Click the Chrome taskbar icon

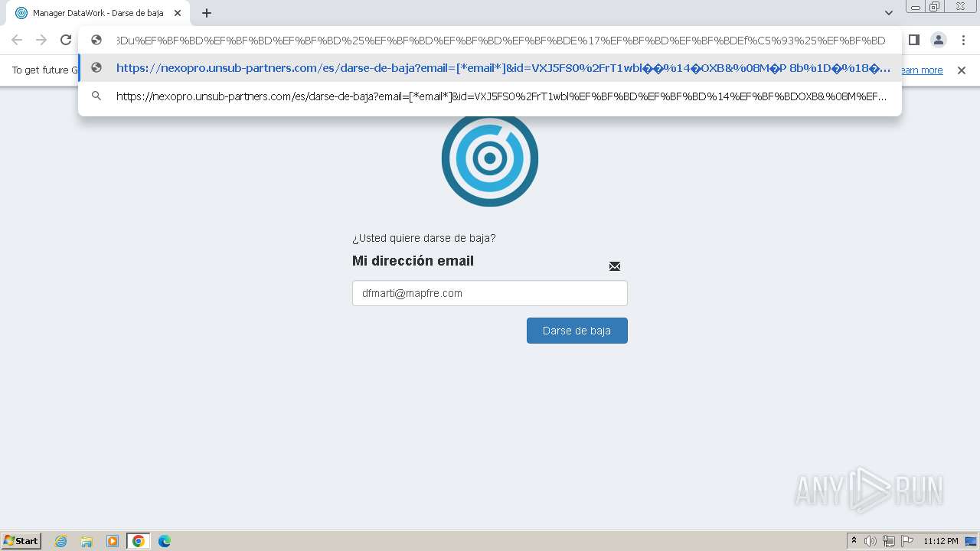(x=139, y=541)
